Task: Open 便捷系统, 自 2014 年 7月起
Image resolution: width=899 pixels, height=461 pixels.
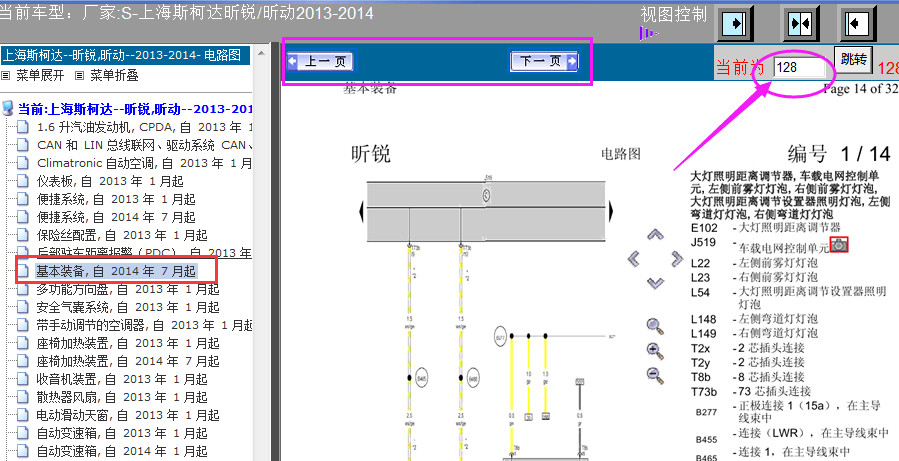Action: tap(116, 217)
